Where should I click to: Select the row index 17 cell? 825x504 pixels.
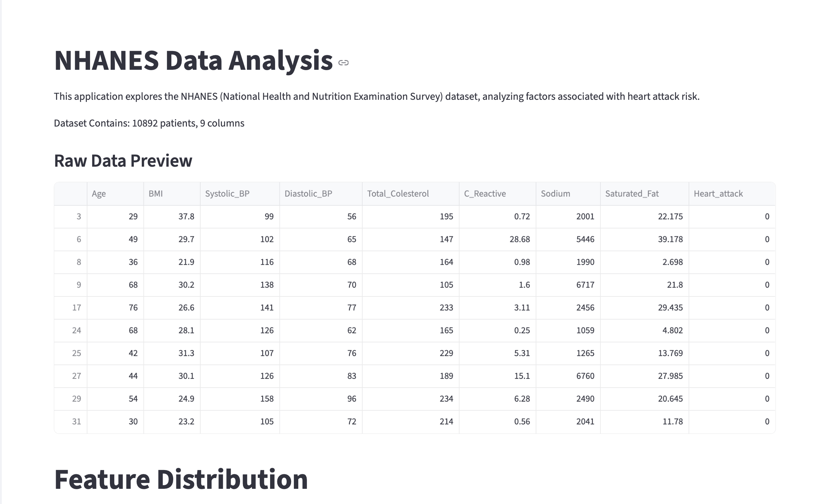(x=71, y=308)
